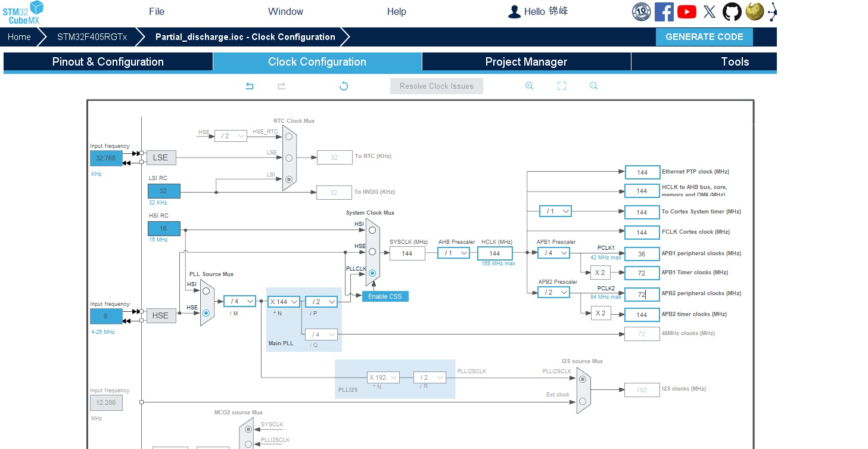Click the redo arrow icon
This screenshot has height=449, width=868.
tap(282, 86)
